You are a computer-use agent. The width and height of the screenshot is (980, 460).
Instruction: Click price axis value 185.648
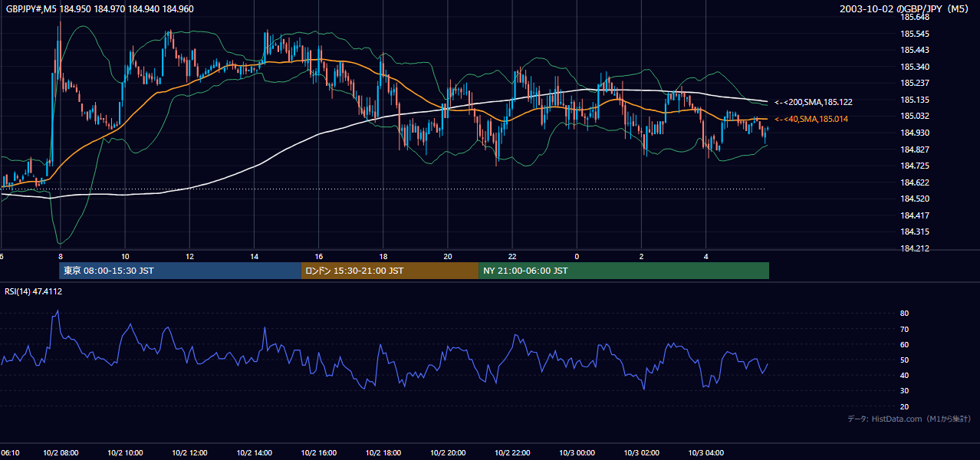[915, 17]
